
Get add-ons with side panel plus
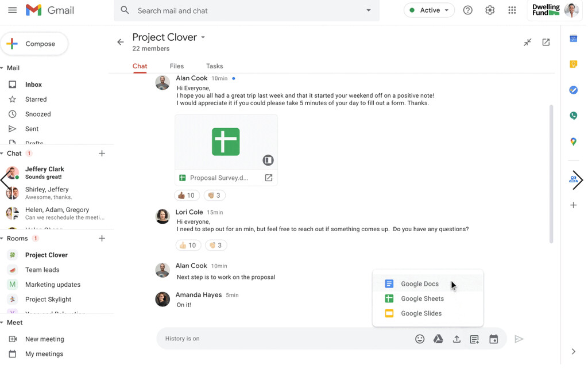[574, 205]
